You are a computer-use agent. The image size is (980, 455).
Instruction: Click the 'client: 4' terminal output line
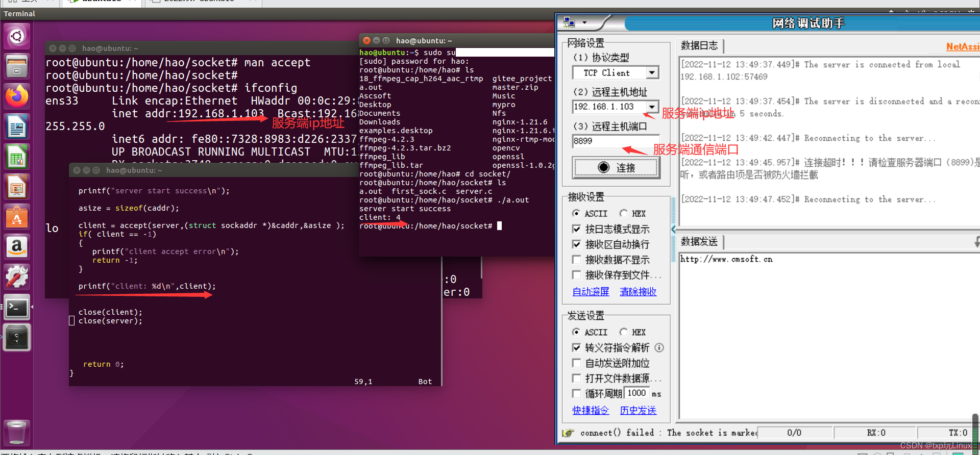click(380, 217)
